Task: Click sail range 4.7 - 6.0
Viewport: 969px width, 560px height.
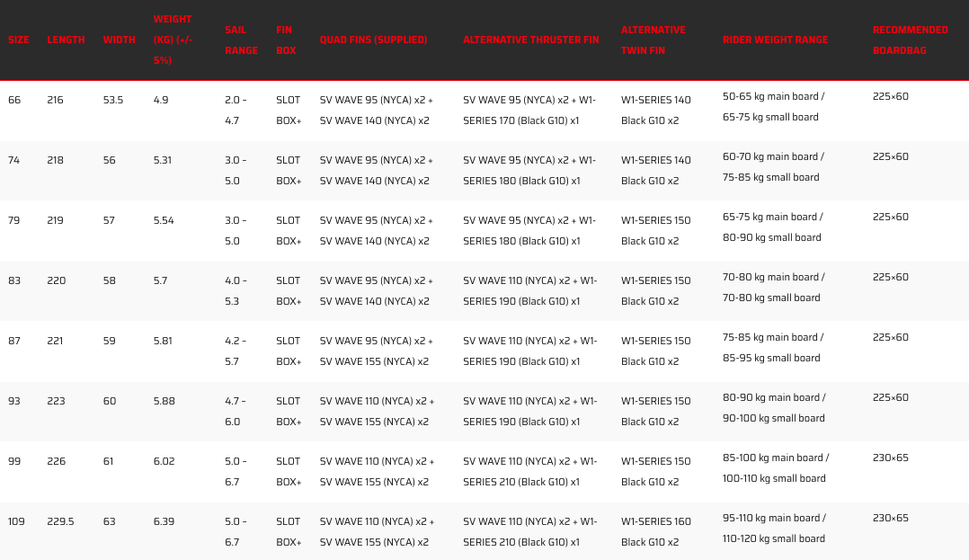Action: tap(236, 411)
